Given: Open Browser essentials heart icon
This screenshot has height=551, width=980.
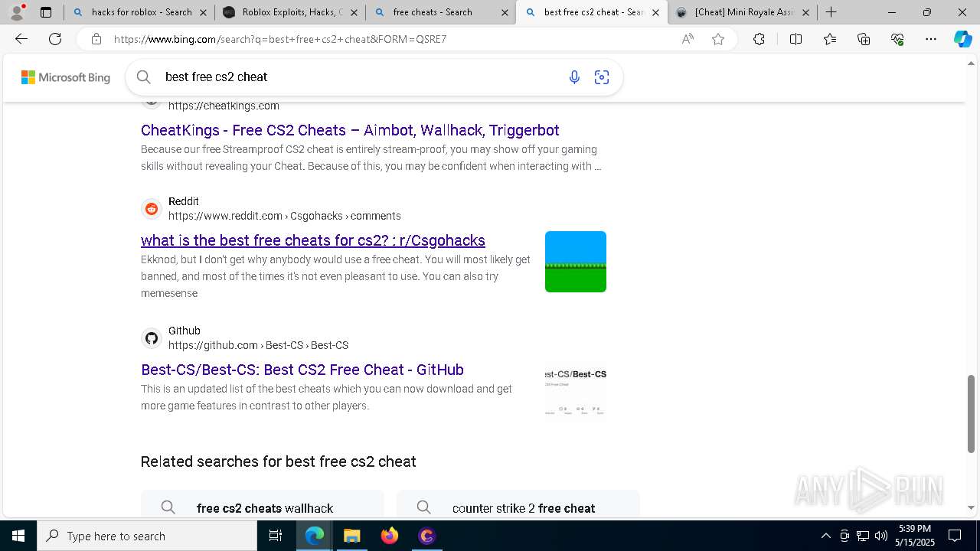Looking at the screenshot, I should pos(897,39).
